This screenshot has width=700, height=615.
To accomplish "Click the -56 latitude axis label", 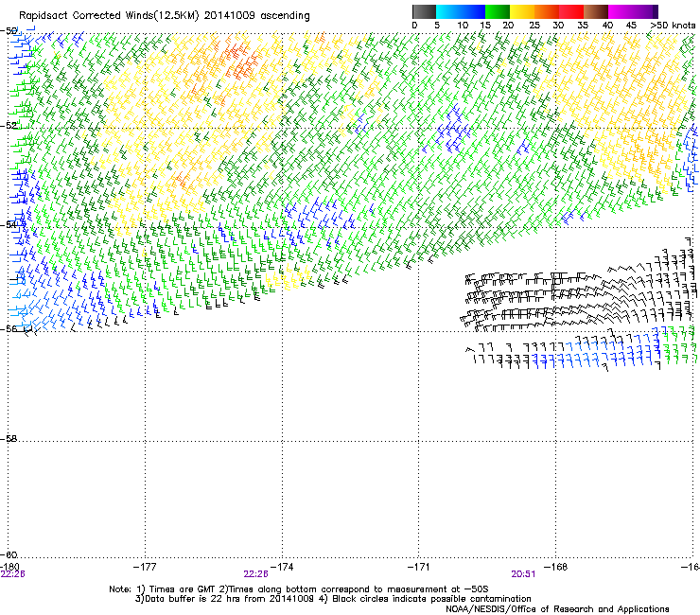I will (9, 328).
